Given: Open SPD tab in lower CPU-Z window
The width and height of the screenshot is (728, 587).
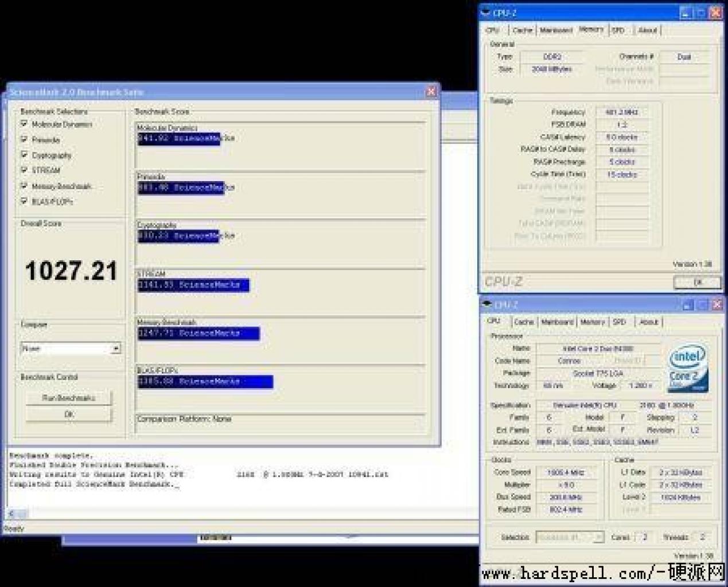Looking at the screenshot, I should pos(620,322).
